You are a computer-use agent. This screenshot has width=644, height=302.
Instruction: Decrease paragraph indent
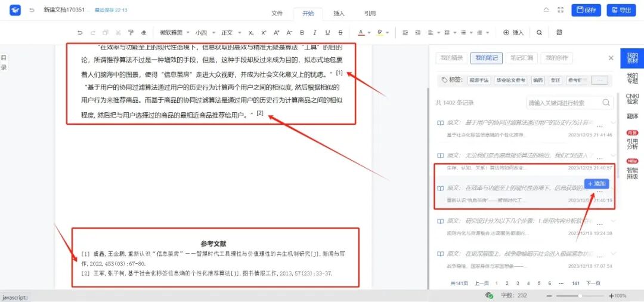pyautogui.click(x=405, y=32)
